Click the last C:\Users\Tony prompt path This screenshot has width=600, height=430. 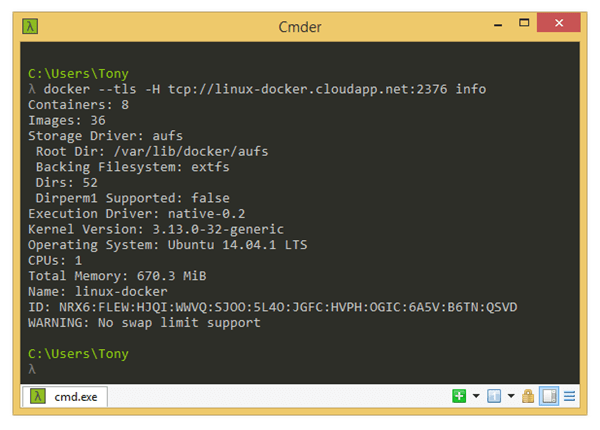click(x=78, y=353)
